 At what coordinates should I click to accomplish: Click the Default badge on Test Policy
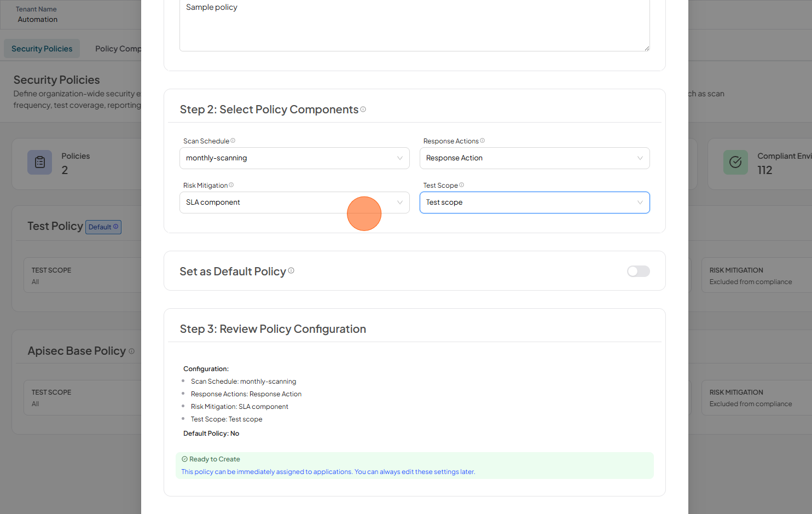(103, 227)
